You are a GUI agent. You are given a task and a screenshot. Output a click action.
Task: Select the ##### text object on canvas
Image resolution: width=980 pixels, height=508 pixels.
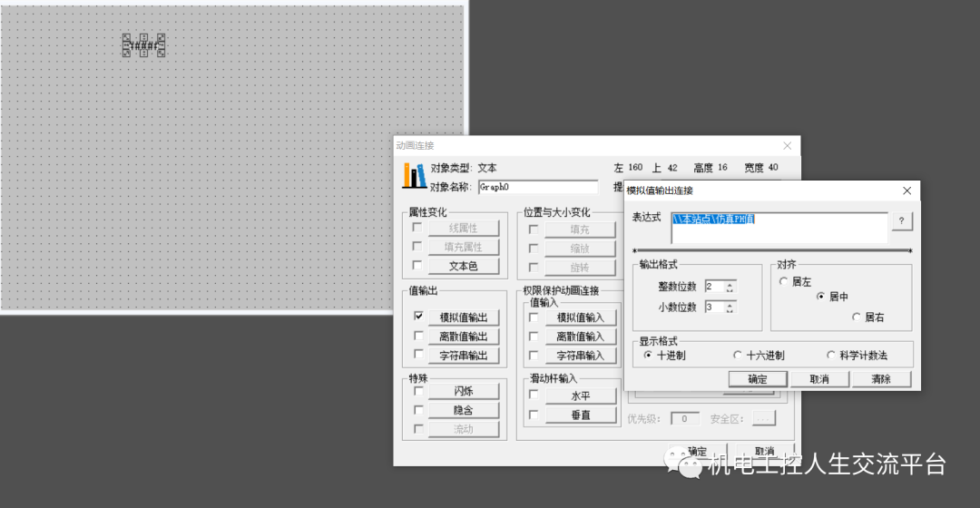pyautogui.click(x=143, y=44)
